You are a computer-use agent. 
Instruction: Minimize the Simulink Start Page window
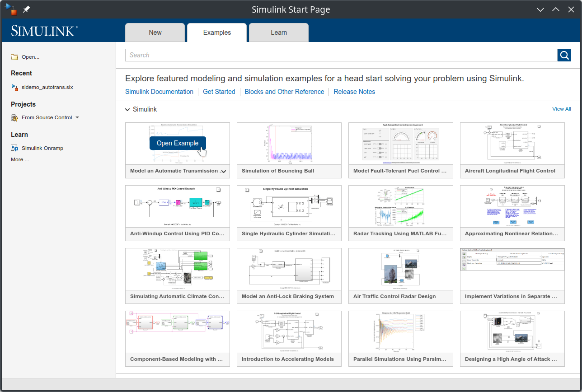coord(540,9)
